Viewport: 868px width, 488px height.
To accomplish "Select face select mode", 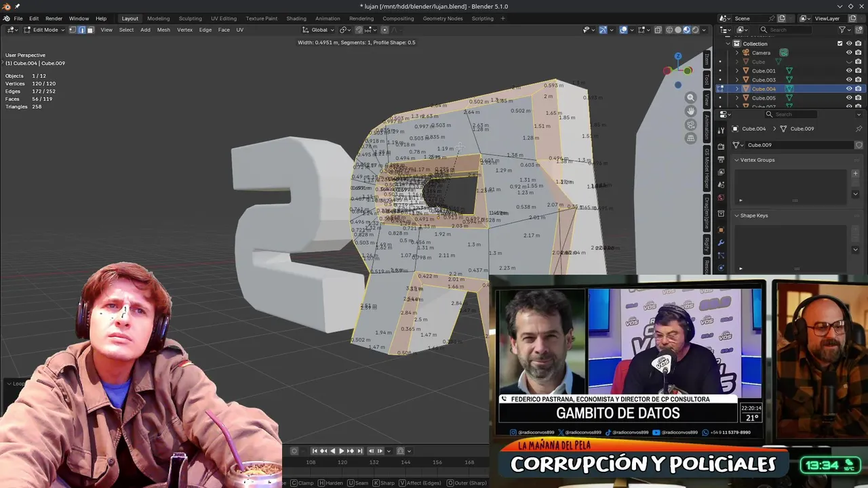I will click(90, 30).
